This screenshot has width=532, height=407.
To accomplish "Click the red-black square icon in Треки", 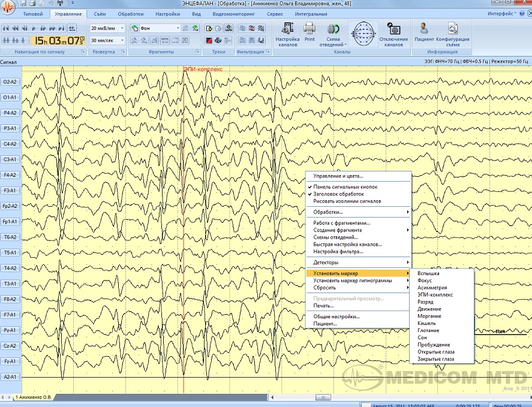I will pos(209,41).
